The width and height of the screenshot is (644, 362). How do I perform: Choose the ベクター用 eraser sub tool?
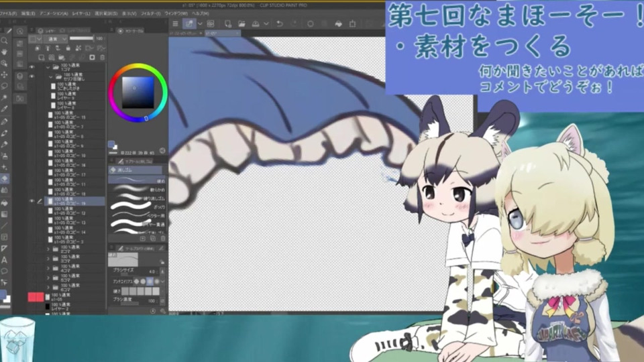point(138,215)
